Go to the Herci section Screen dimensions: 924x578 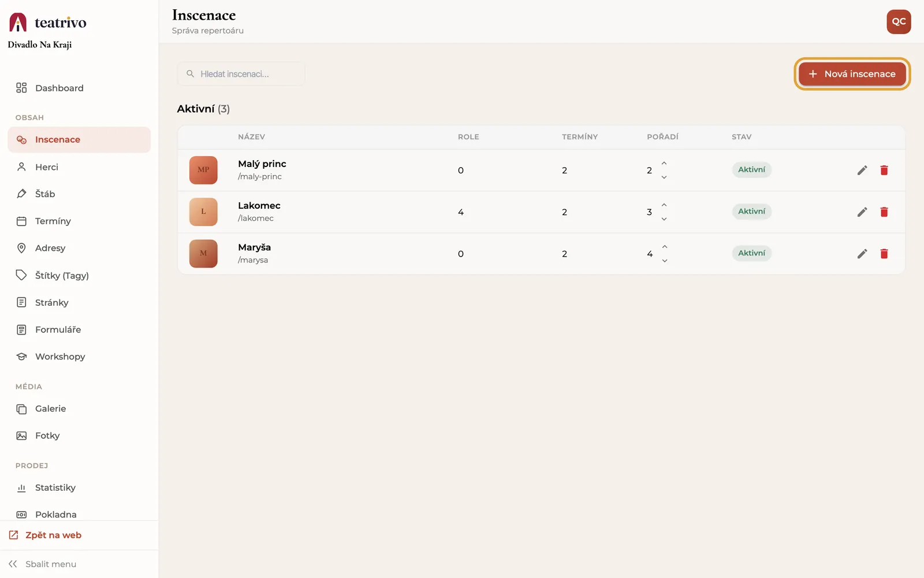79,167
